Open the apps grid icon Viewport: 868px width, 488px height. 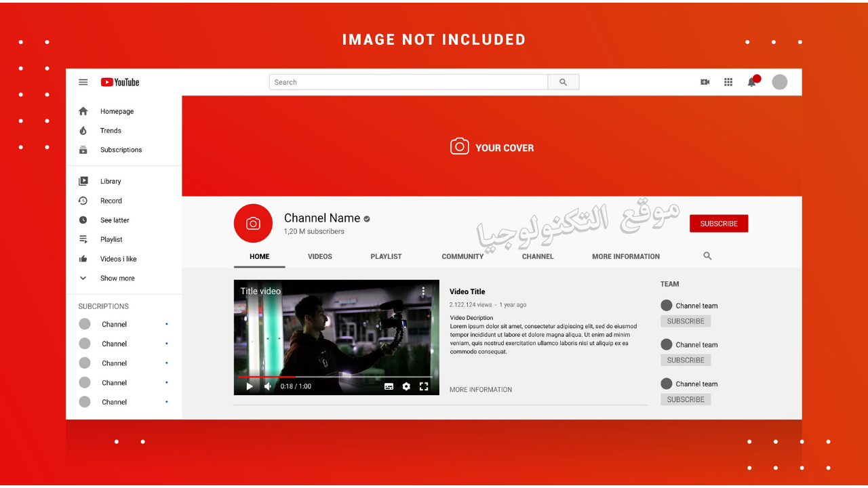pyautogui.click(x=728, y=82)
